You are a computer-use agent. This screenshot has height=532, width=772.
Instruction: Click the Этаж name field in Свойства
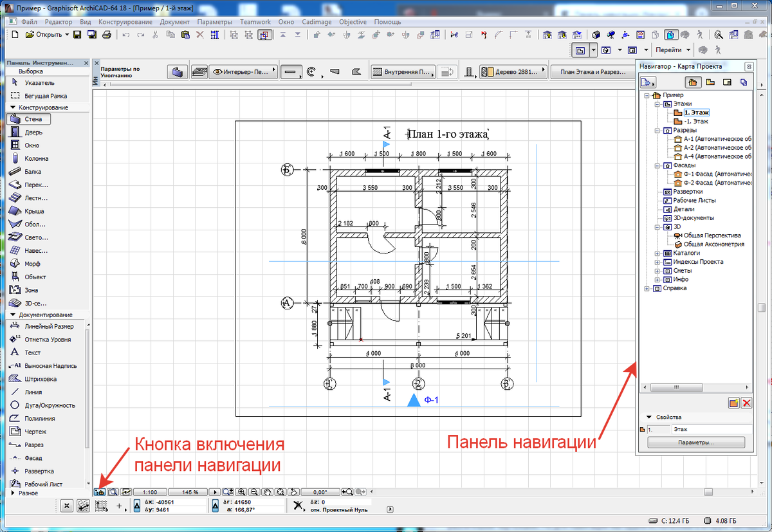tap(712, 428)
